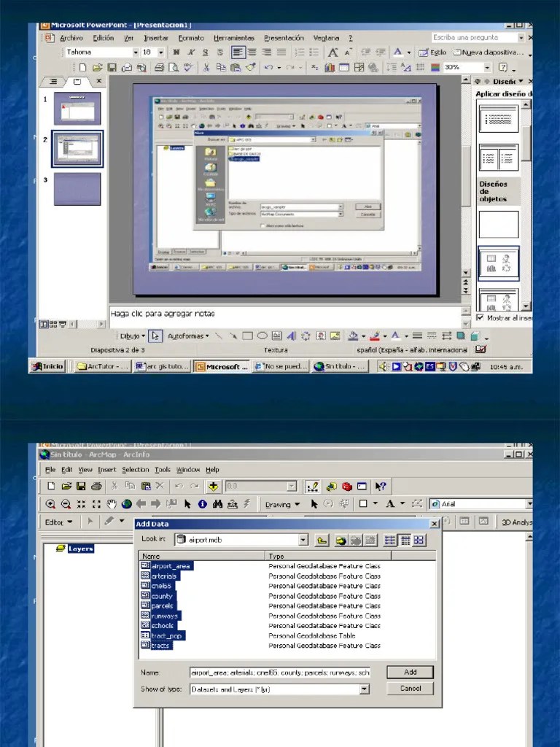Click Cancel in the Add Data dialog
Viewport: 560px width, 747px height.
pos(410,689)
